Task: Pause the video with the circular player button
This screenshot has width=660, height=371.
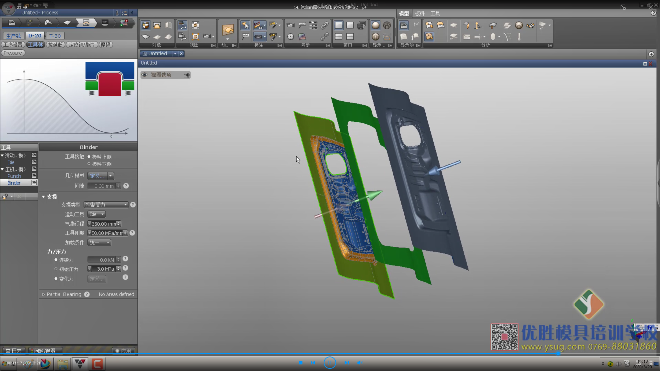Action: click(330, 363)
